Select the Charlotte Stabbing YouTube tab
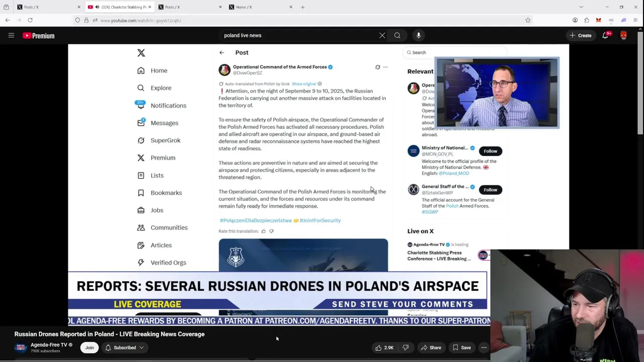The image size is (644, 362). (x=120, y=7)
